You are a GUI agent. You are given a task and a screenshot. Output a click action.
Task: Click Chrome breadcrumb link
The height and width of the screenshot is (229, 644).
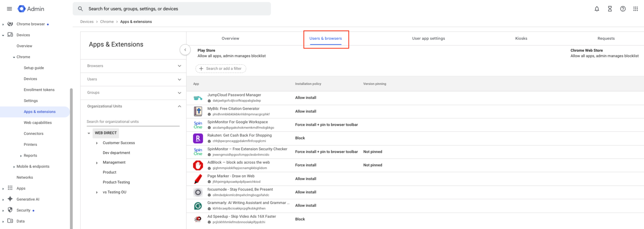click(x=107, y=22)
